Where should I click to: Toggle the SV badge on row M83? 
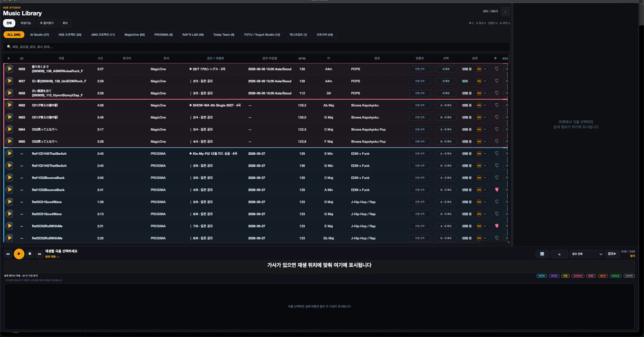click(x=485, y=117)
